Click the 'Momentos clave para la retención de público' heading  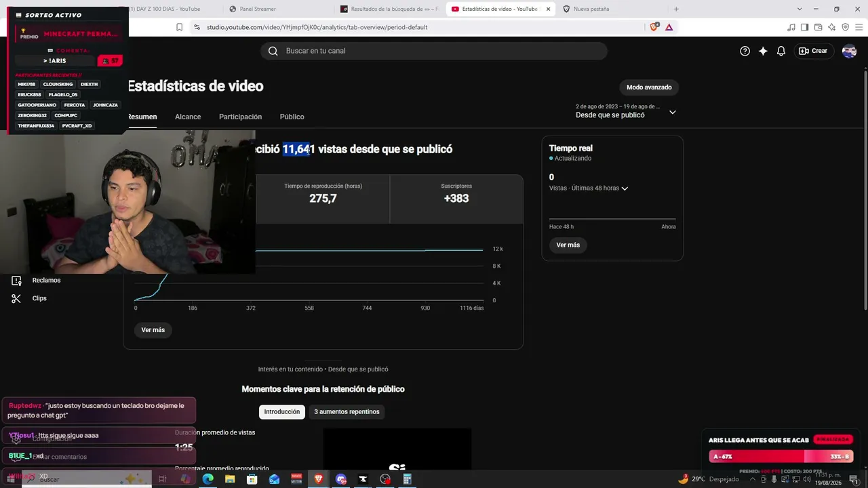[x=323, y=389]
